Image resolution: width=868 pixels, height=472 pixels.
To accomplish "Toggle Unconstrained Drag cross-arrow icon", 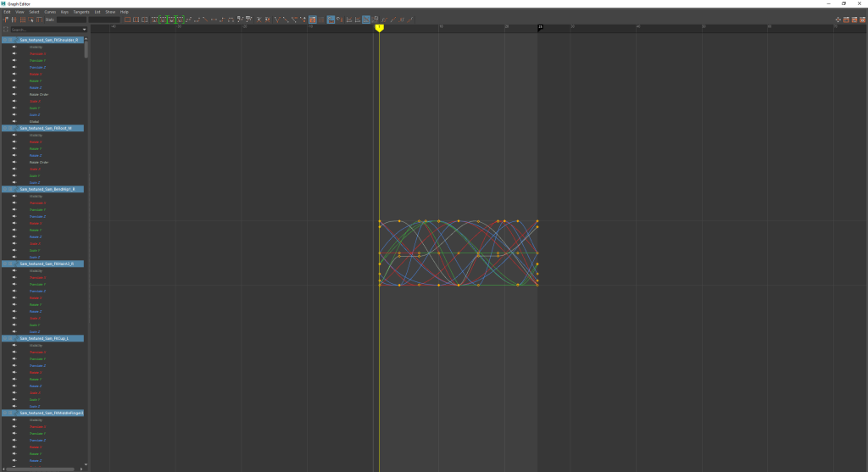I will pos(837,19).
